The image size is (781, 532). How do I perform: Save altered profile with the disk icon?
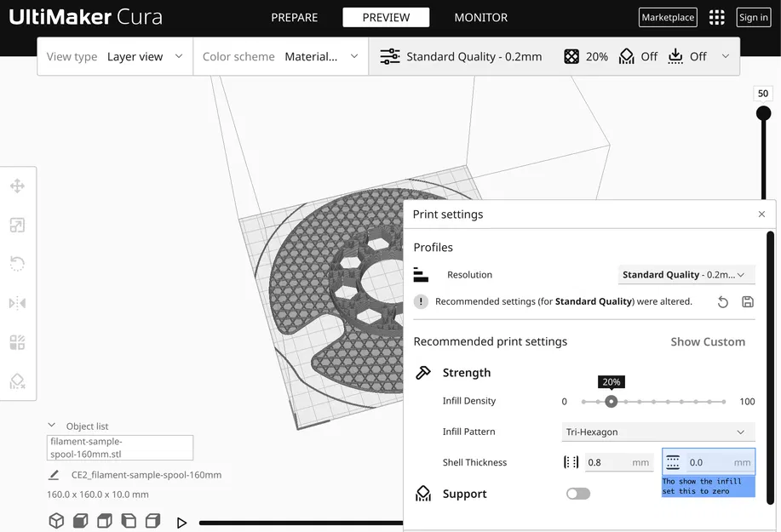tap(748, 301)
